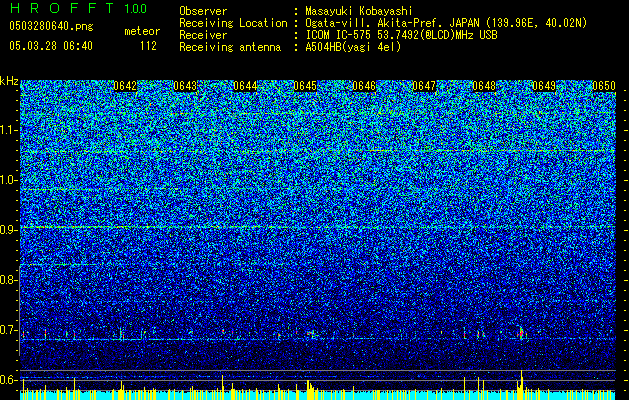
Task: Click the meteor count 112
Action: coord(148,46)
